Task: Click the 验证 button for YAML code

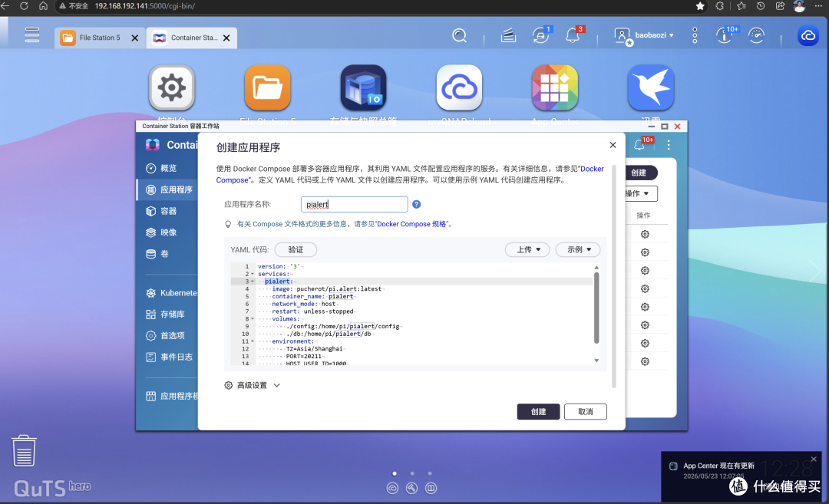Action: [x=296, y=249]
